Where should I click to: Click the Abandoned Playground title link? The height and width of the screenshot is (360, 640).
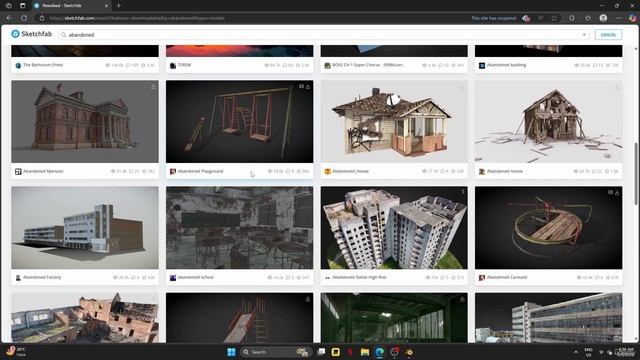click(x=200, y=171)
